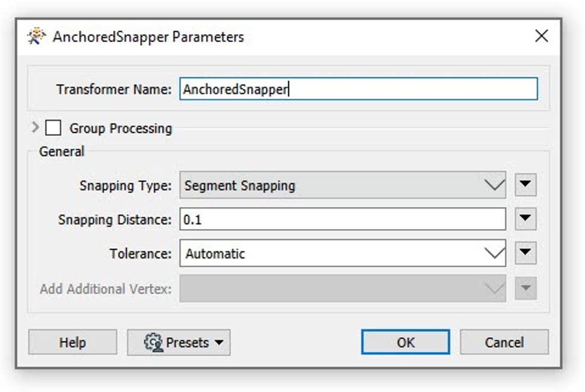585x392 pixels.
Task: Confirm with the OK button
Action: tap(406, 342)
